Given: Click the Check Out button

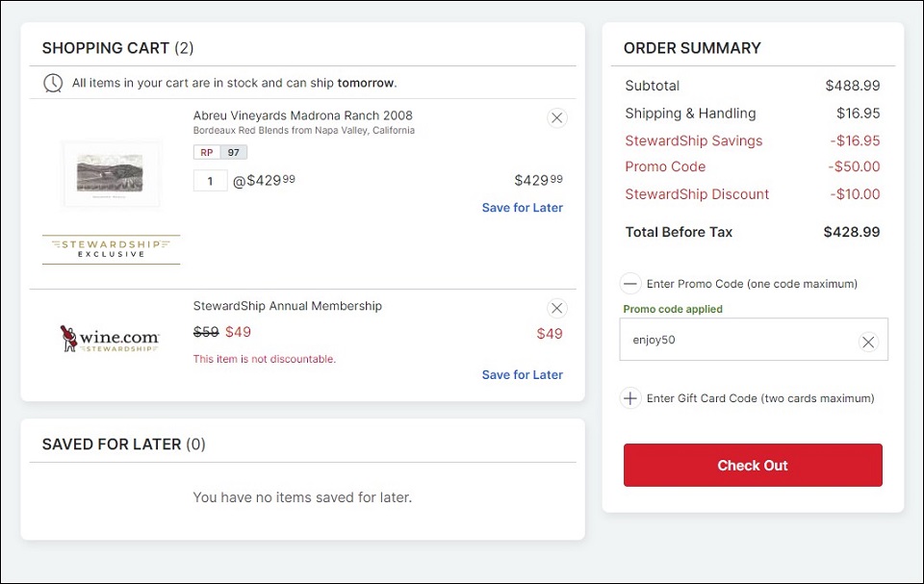Looking at the screenshot, I should (753, 465).
